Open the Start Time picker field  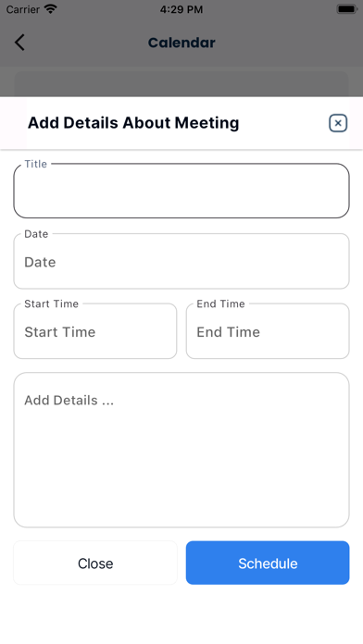tap(95, 331)
